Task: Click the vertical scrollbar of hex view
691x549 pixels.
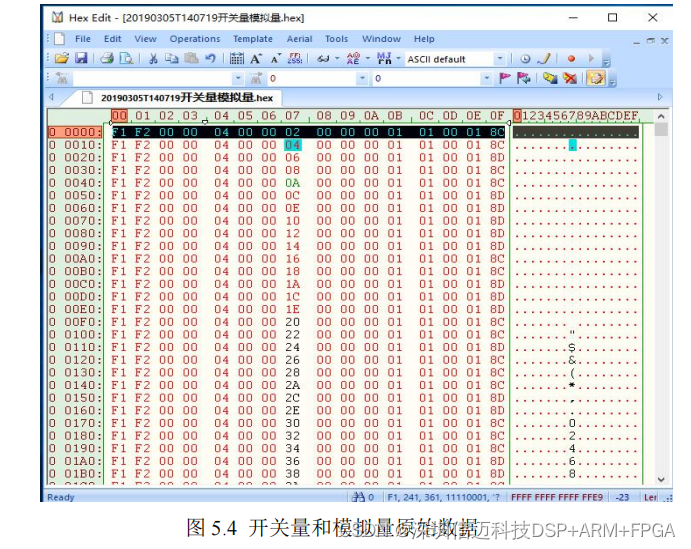Action: click(660, 300)
